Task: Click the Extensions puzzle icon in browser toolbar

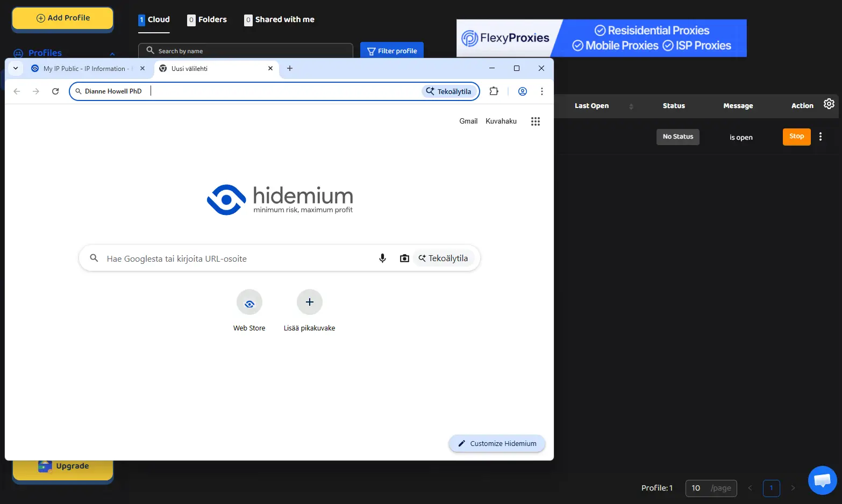Action: [494, 91]
